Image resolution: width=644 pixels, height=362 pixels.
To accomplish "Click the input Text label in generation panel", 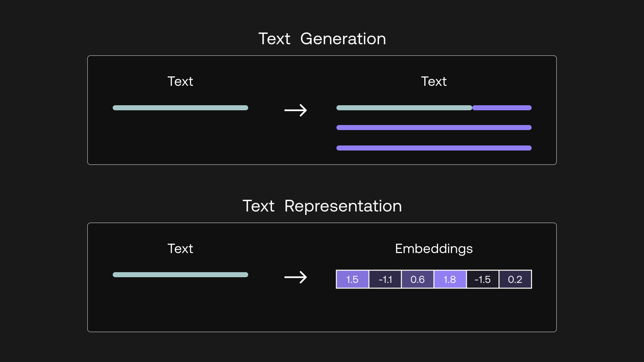I will point(180,81).
